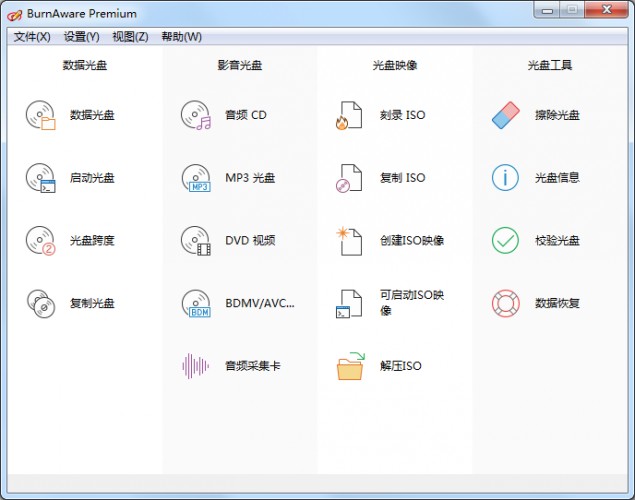The width and height of the screenshot is (635, 500).
Task: Click the 数据恢复 lifebuoy icon
Action: coord(505,303)
